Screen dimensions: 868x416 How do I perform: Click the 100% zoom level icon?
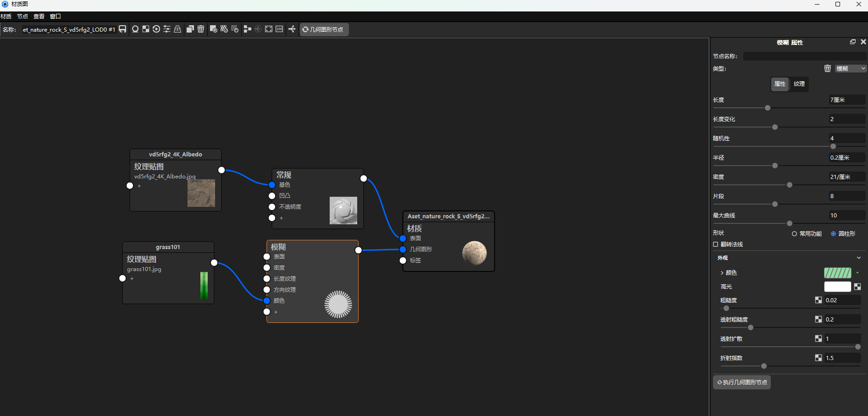click(x=279, y=29)
